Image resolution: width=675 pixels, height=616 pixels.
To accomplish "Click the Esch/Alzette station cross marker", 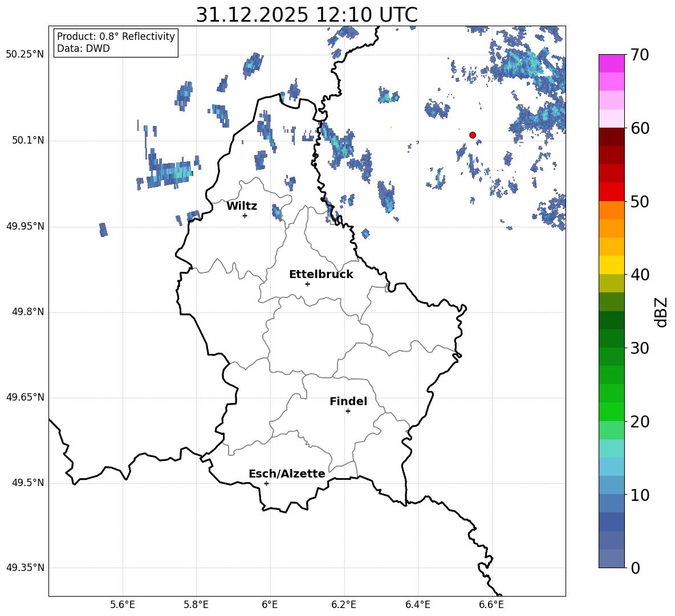I will point(266,483).
